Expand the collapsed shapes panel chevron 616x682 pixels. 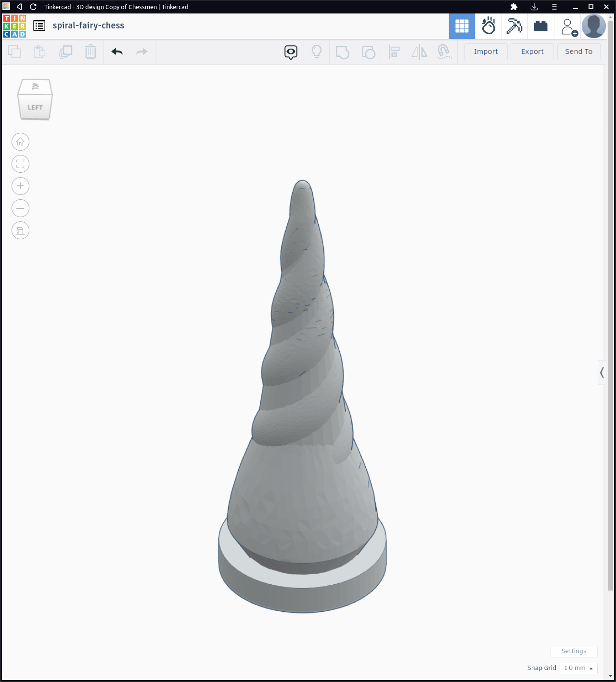click(602, 373)
